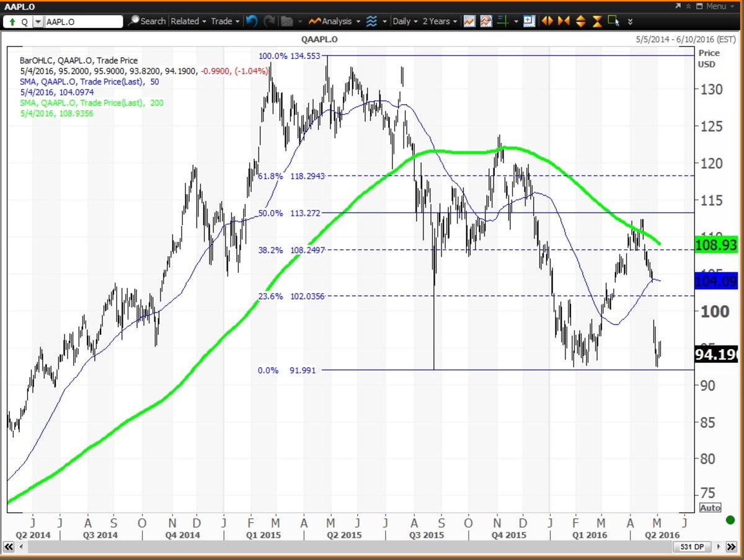Open the Q instrument type dropdown arrow

[38, 21]
